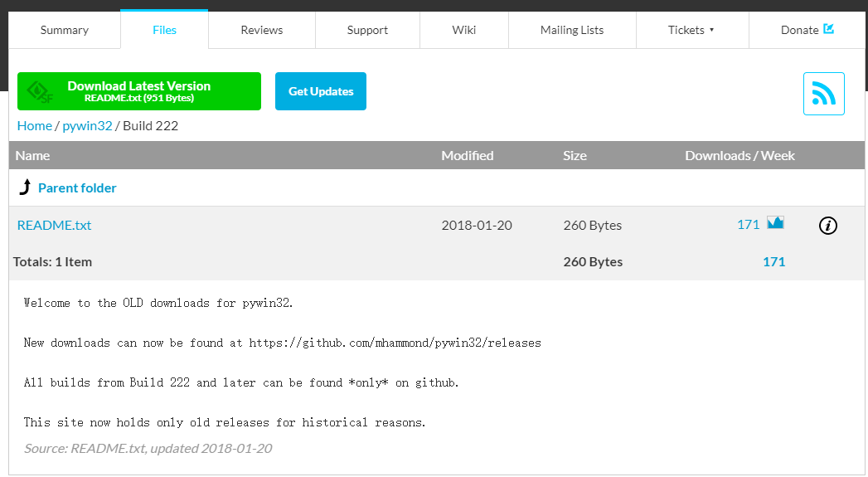Follow the Home breadcrumb link
Screen dimensions: 868x477
pyautogui.click(x=34, y=126)
